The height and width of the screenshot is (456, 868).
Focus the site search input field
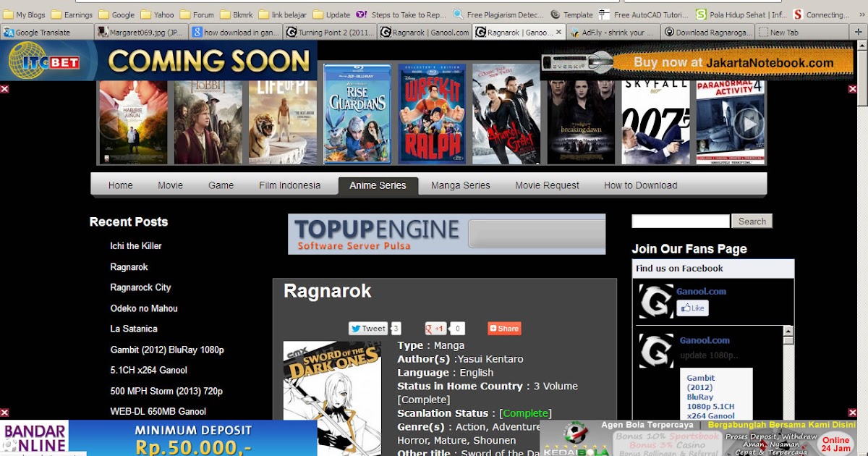(681, 221)
